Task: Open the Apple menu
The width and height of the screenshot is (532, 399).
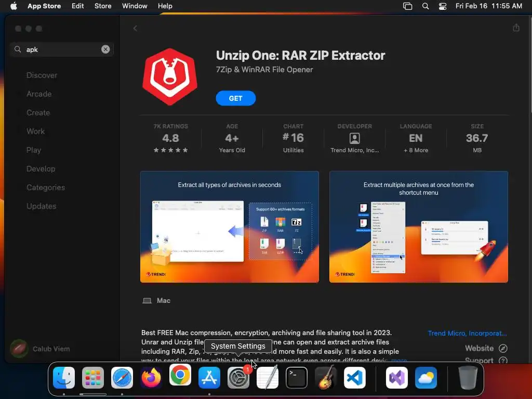Action: [14, 6]
